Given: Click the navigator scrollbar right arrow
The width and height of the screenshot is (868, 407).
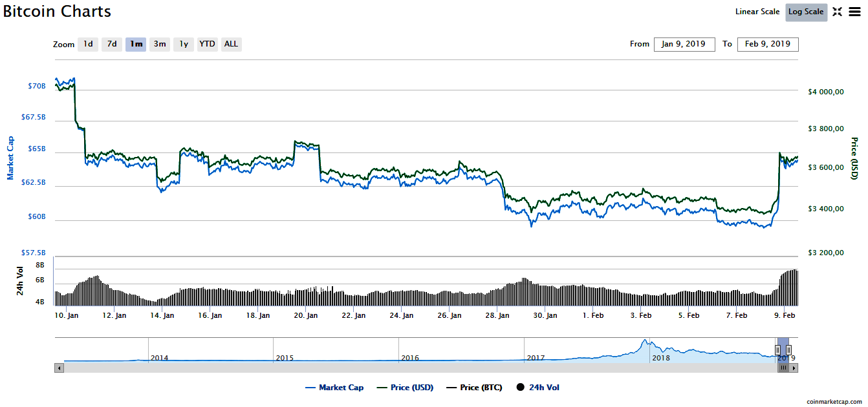Looking at the screenshot, I should click(x=794, y=368).
